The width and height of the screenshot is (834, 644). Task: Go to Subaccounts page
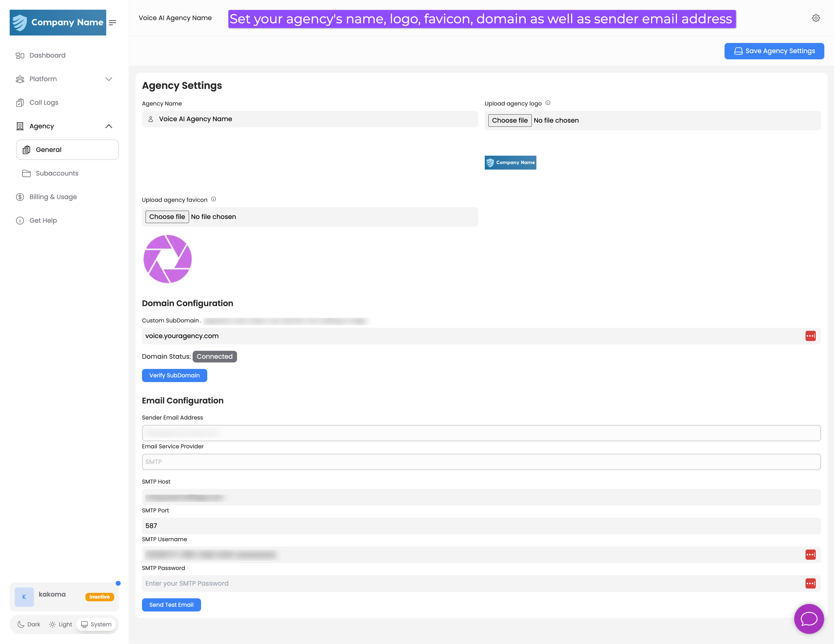pyautogui.click(x=57, y=173)
